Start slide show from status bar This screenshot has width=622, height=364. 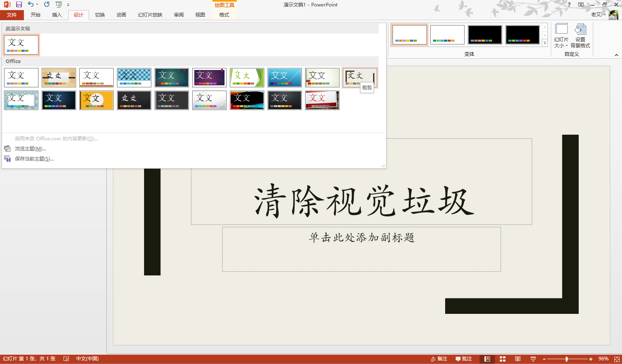tap(533, 359)
